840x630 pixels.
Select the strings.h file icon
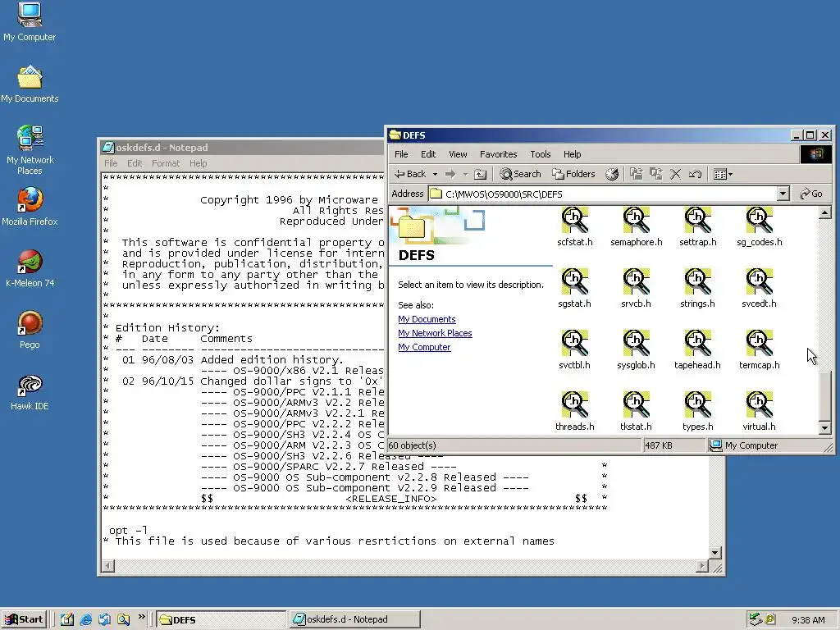coord(697,282)
